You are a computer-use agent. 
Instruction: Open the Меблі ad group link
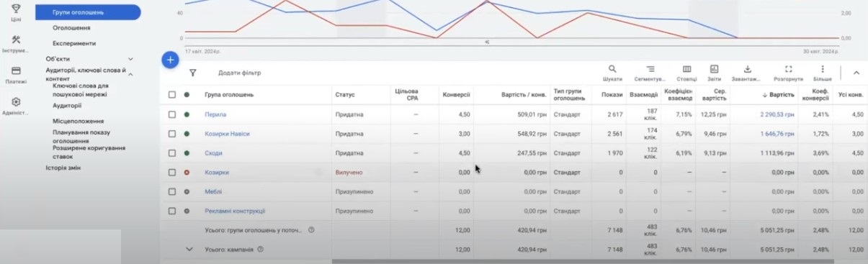pyautogui.click(x=213, y=192)
